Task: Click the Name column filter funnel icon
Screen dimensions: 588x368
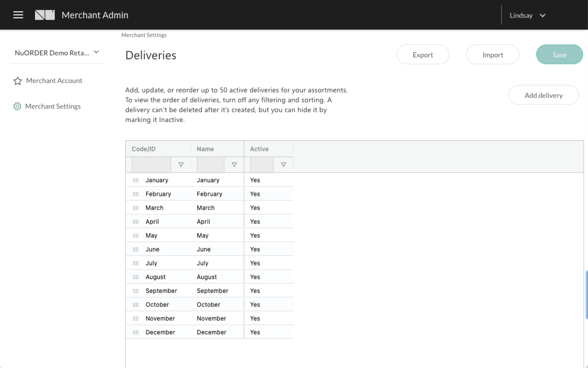Action: (234, 164)
